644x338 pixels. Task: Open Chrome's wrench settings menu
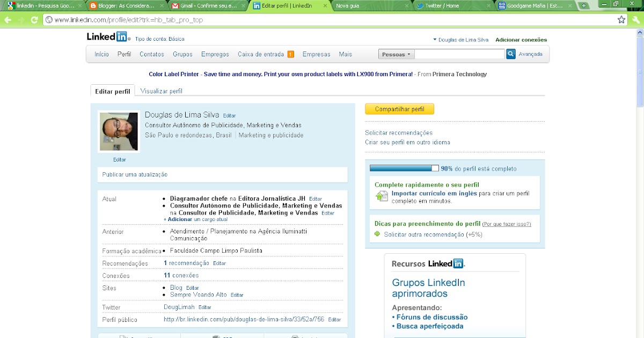[636, 20]
